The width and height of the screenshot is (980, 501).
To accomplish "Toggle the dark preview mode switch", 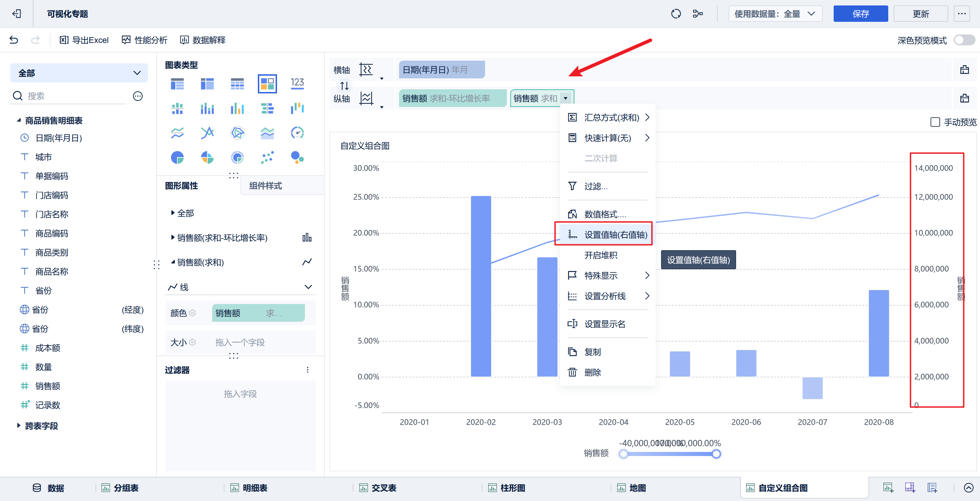I will (x=964, y=40).
